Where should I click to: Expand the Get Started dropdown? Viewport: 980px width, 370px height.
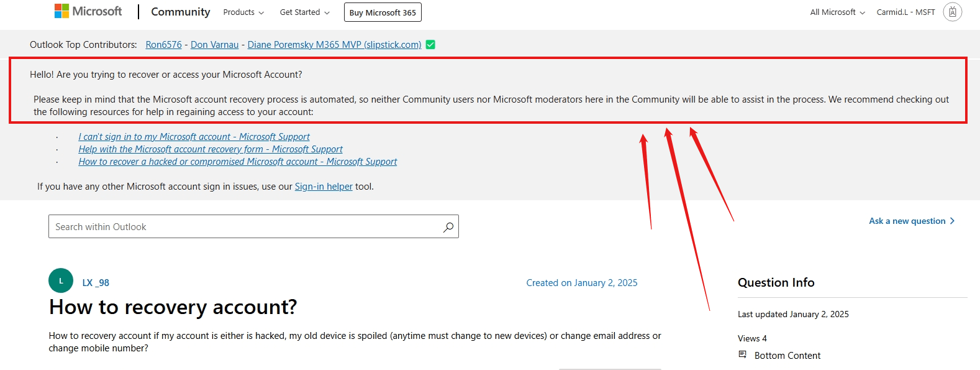(x=304, y=12)
